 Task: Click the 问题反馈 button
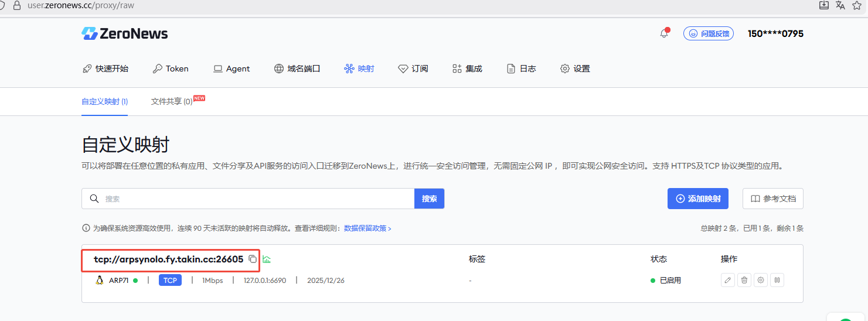click(709, 34)
